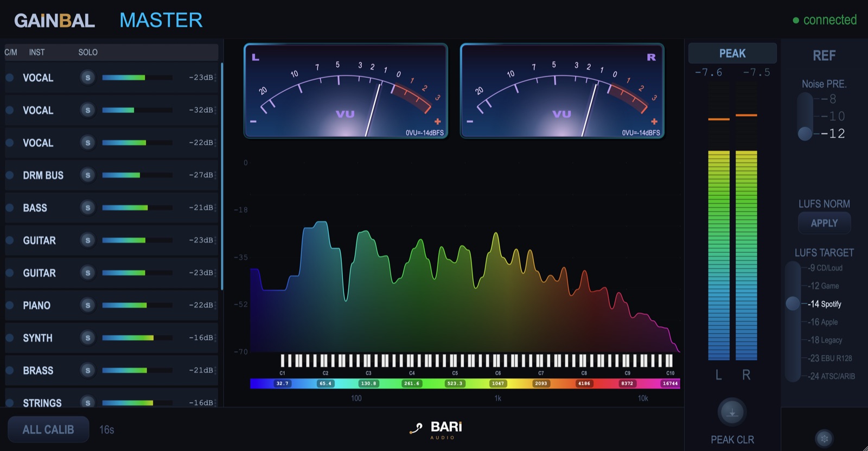This screenshot has width=868, height=451.
Task: Click the LUFS TARGET slider knob
Action: click(793, 303)
